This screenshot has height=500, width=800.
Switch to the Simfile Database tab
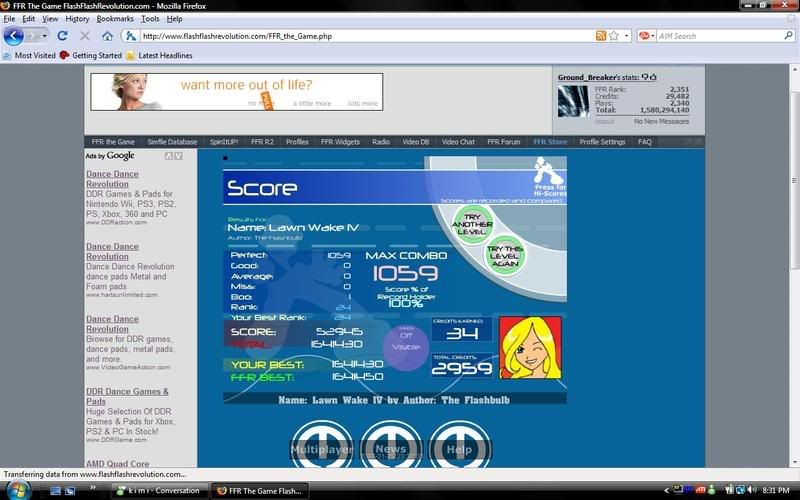pyautogui.click(x=172, y=142)
